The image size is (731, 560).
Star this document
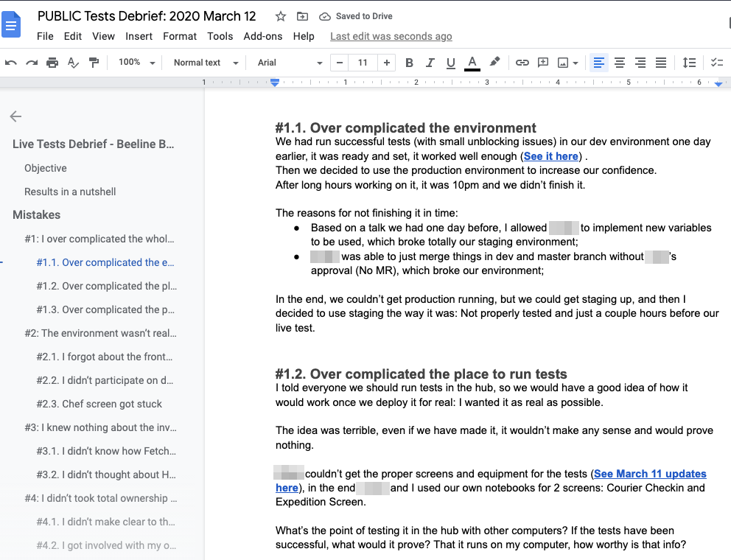(x=280, y=16)
